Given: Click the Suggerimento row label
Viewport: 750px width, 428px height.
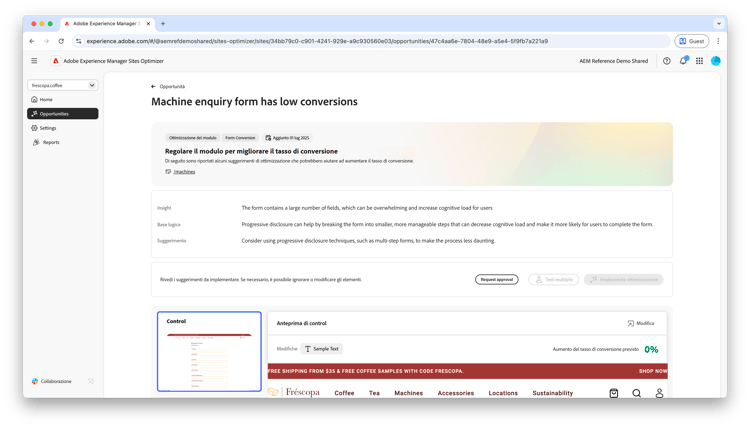Looking at the screenshot, I should point(172,241).
